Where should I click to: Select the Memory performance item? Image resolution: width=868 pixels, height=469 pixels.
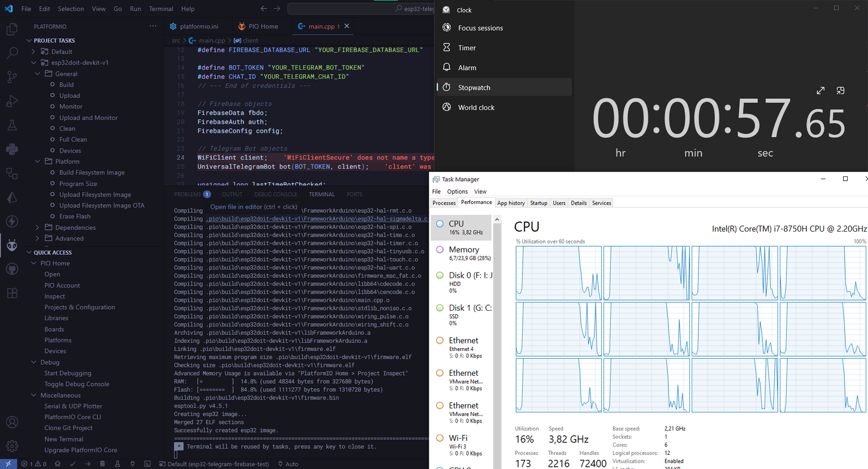(x=463, y=253)
